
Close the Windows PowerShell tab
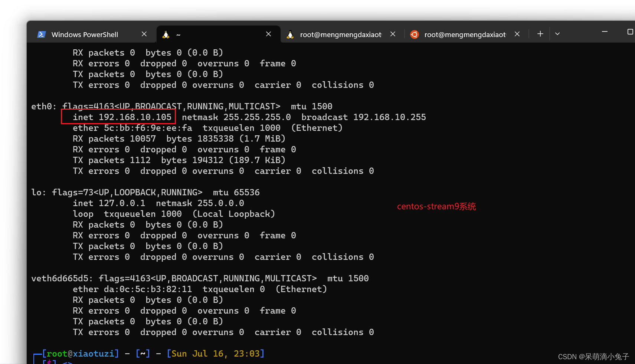point(144,34)
